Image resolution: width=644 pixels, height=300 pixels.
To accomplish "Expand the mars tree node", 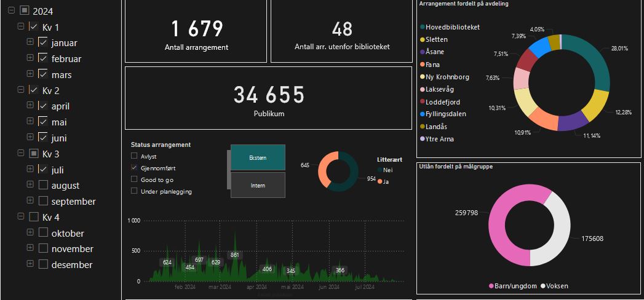I will (30, 73).
